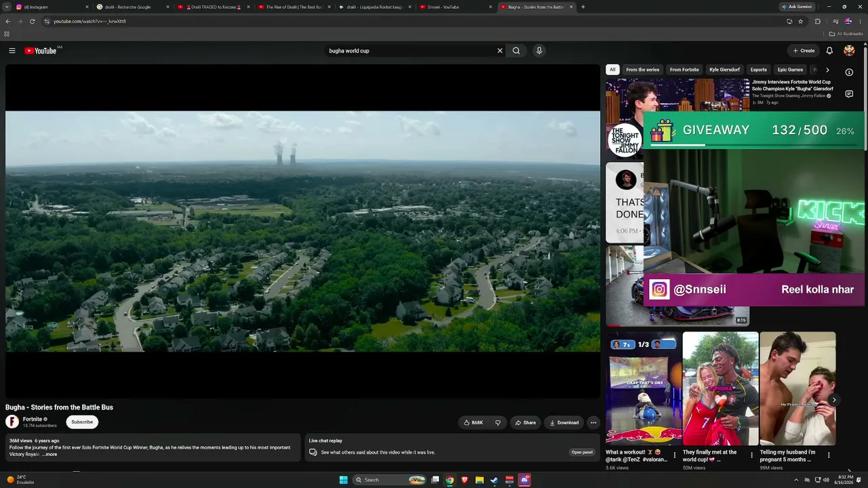Open options for 'Telling my husband' short
The image size is (868, 488).
(x=829, y=455)
